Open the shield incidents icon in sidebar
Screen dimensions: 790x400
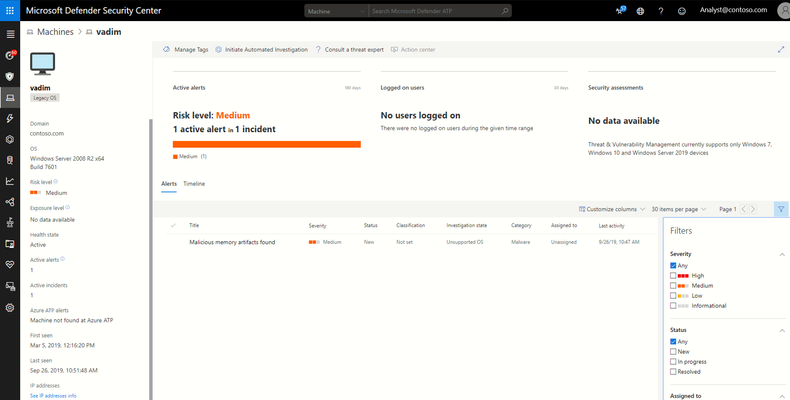(10, 77)
